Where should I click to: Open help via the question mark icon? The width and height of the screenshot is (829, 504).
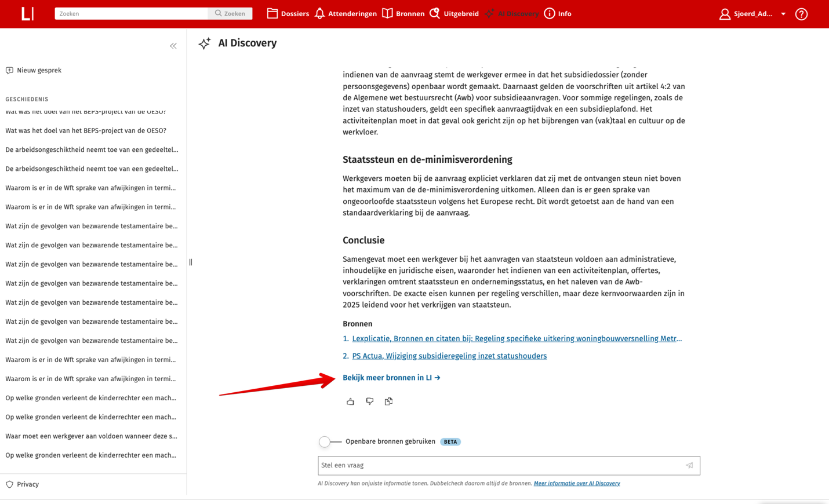[801, 13]
